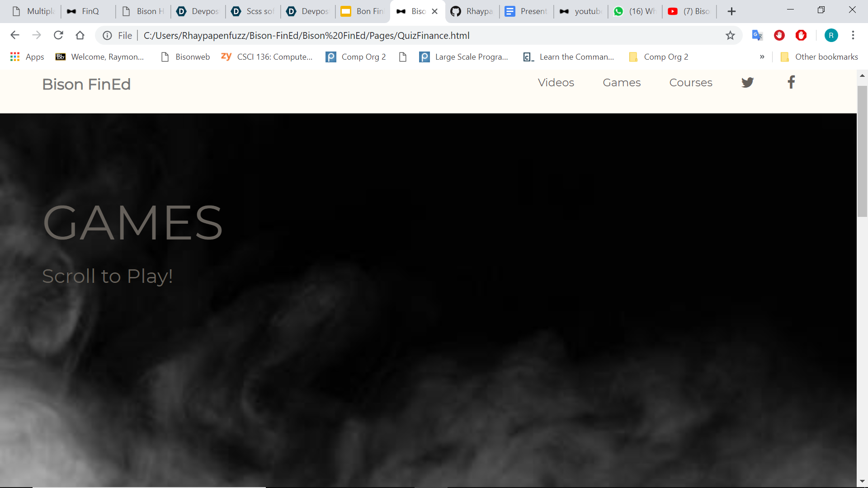868x488 pixels.
Task: Open Chrome three-dot menu
Action: (853, 35)
